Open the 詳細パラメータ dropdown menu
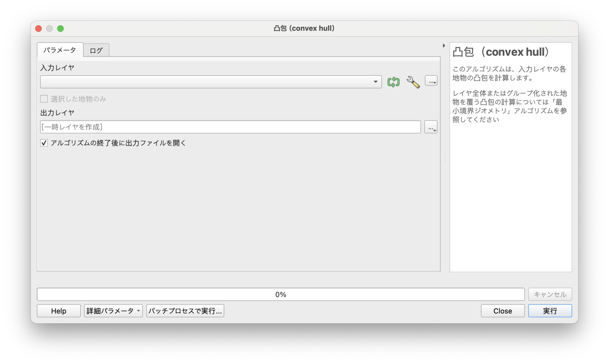Image resolution: width=609 pixels, height=364 pixels. 113,311
